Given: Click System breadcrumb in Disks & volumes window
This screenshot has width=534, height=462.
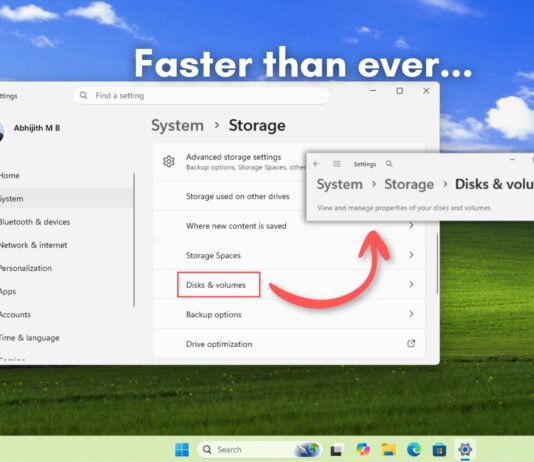Looking at the screenshot, I should point(340,184).
